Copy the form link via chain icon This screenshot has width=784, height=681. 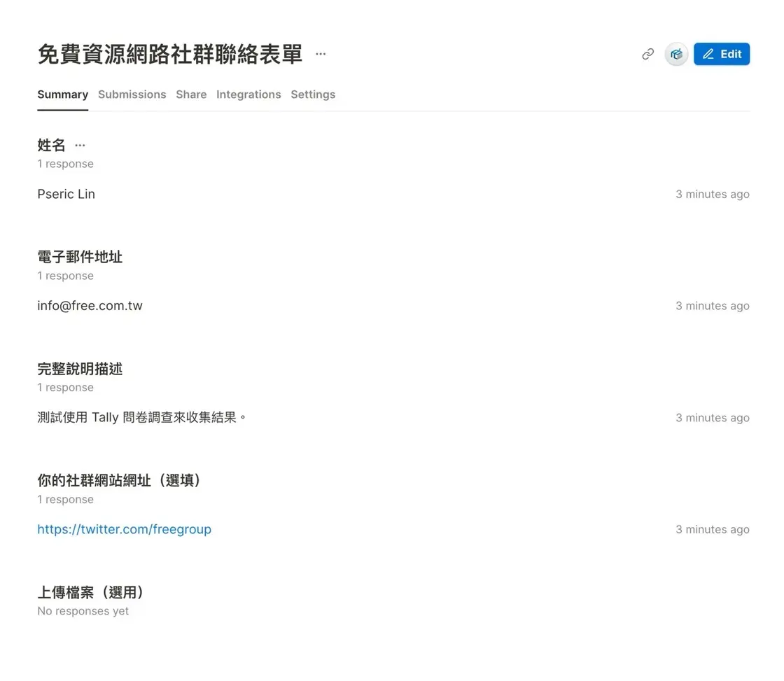(647, 54)
